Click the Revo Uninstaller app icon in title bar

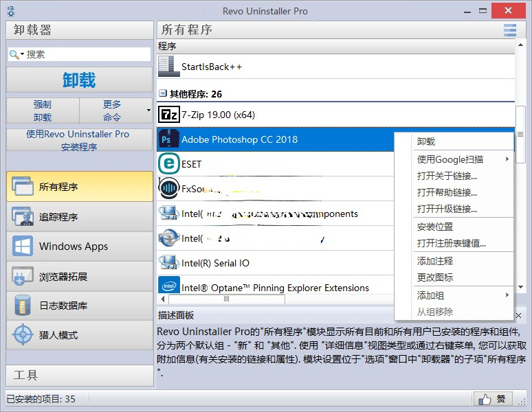click(11, 11)
